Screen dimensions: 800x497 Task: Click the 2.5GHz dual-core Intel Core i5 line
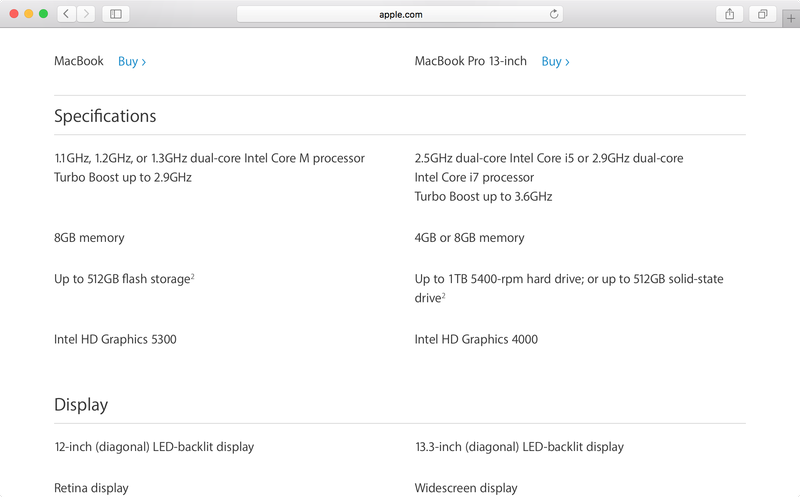[549, 158]
